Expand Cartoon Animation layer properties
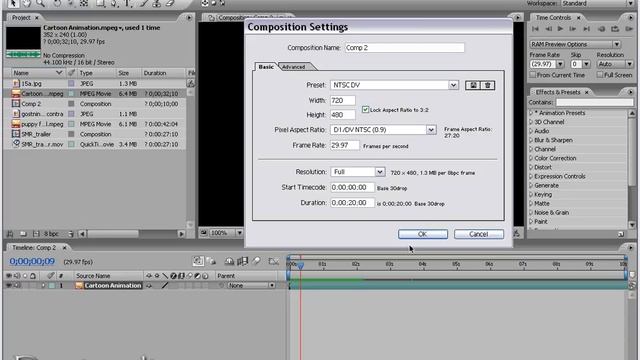 (x=43, y=285)
